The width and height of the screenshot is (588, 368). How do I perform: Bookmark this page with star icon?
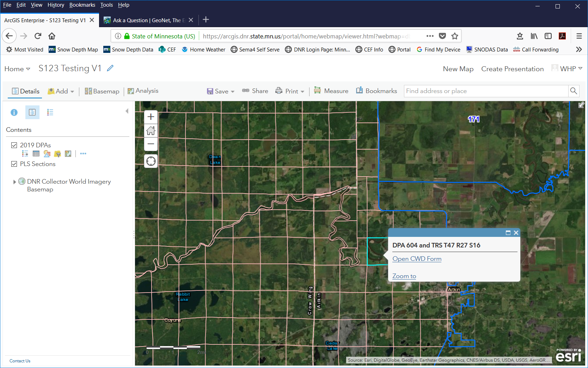pyautogui.click(x=455, y=36)
